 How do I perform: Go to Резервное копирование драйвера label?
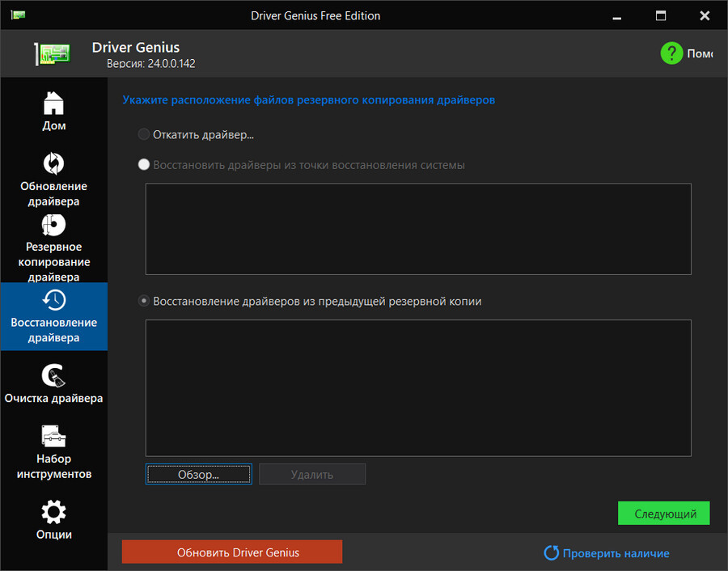pos(54,262)
